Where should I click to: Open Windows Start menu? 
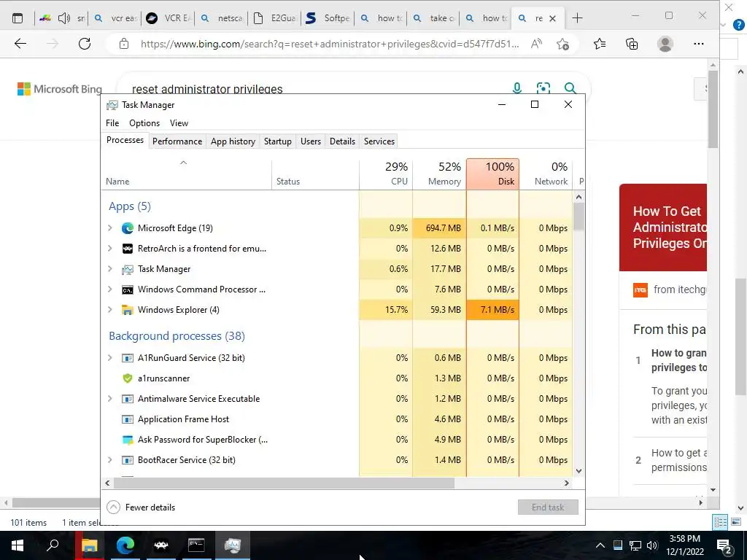pos(18,545)
